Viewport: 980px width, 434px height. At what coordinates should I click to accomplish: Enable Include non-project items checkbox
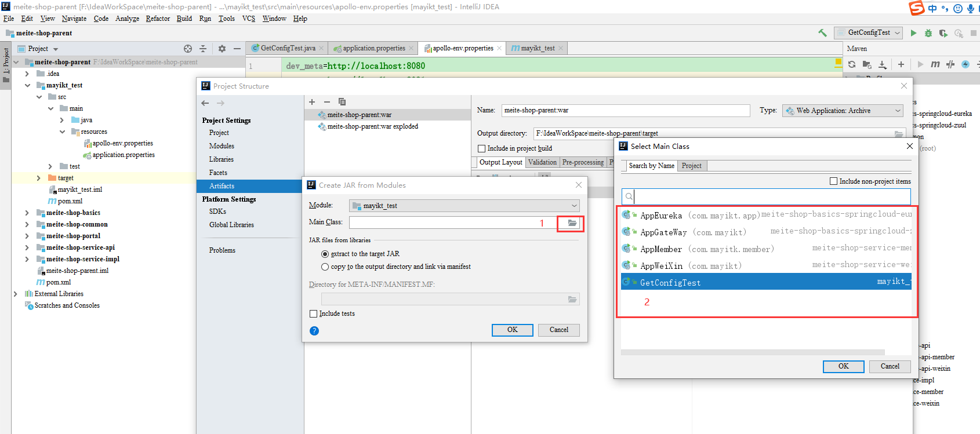834,181
